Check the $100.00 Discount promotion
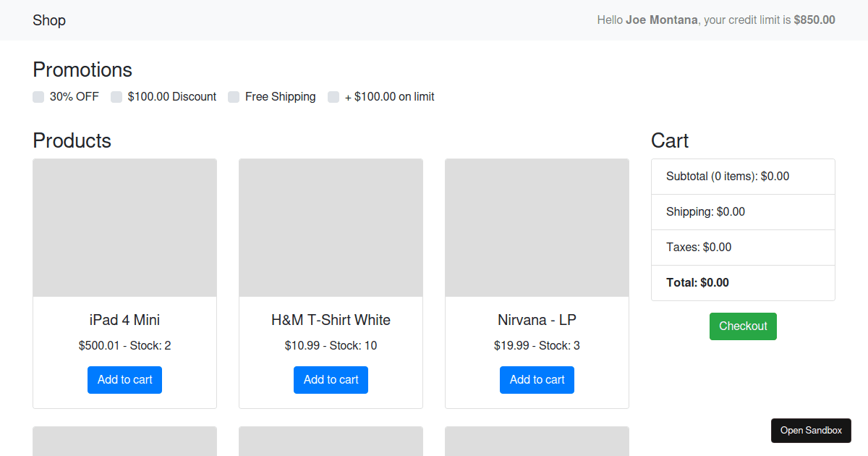 [x=116, y=96]
